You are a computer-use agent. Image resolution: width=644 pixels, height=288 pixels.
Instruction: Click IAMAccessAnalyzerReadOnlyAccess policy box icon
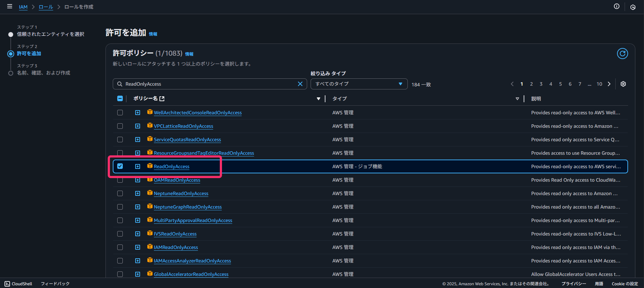click(150, 260)
